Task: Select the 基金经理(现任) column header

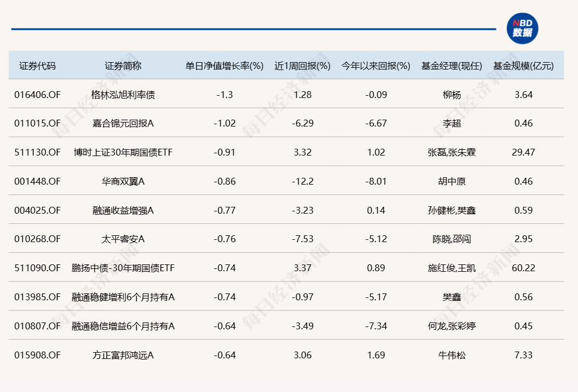Action: (x=451, y=66)
